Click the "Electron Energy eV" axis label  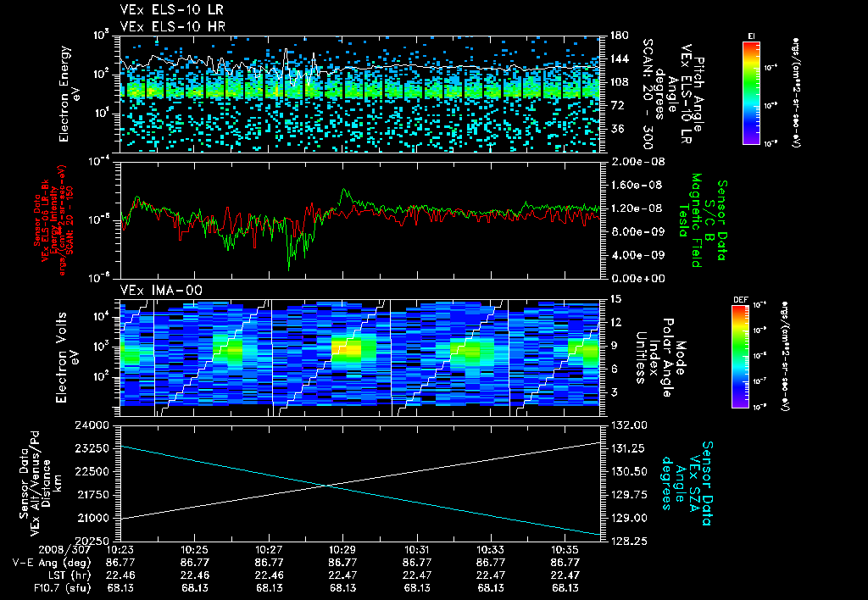pos(70,94)
